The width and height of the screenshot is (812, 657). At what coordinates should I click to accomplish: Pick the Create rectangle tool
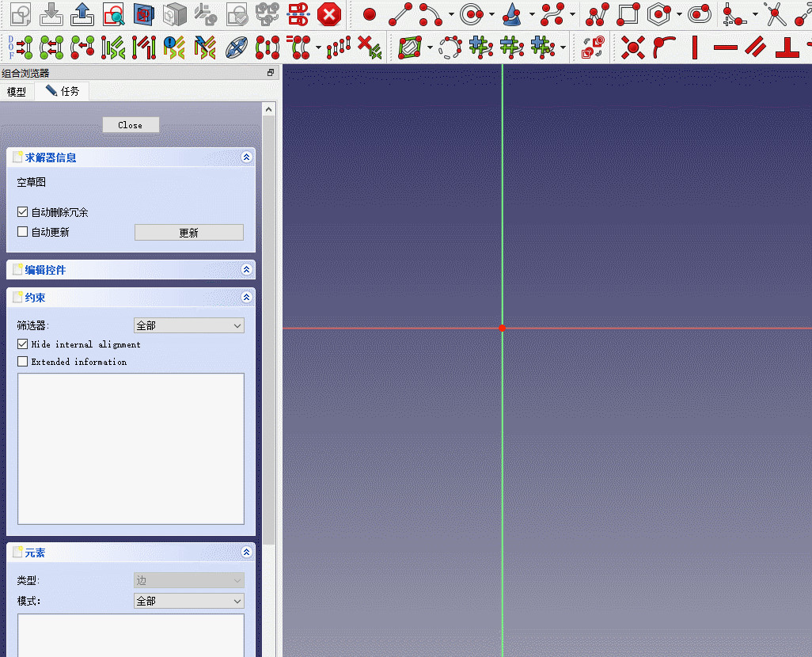628,13
